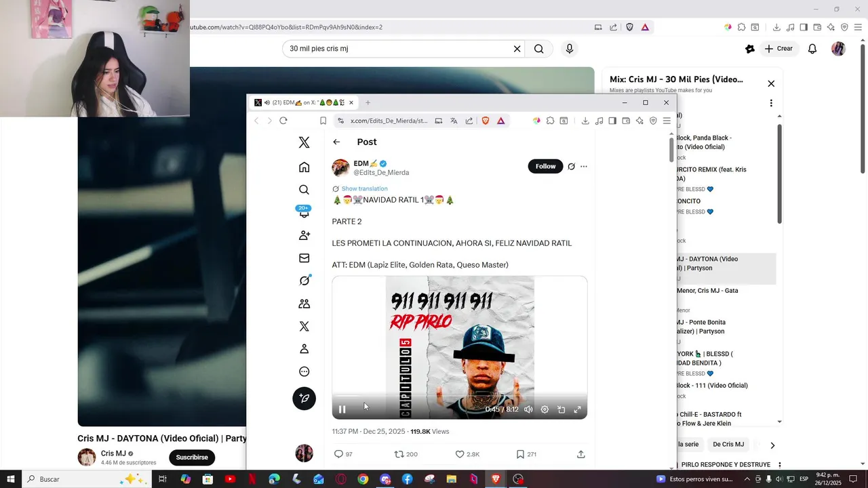Enter fullscreen on the X video
The image size is (868, 488).
tap(578, 409)
